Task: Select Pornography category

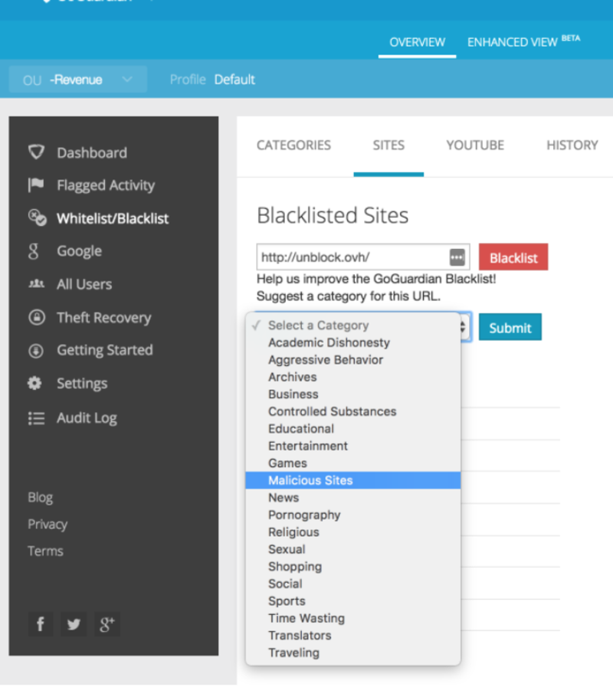Action: tap(353, 515)
